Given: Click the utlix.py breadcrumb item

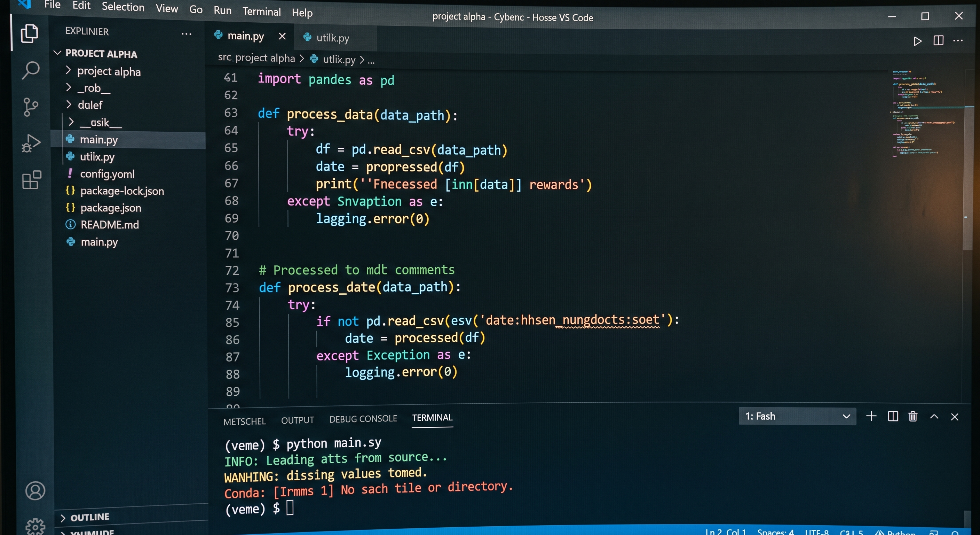Looking at the screenshot, I should (x=339, y=60).
